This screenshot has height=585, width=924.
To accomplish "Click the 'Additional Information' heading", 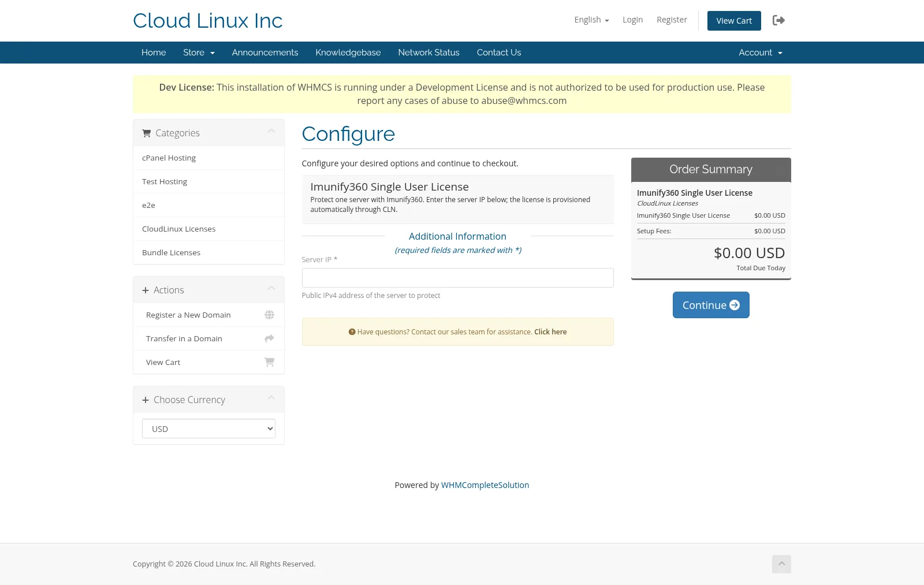I will (x=457, y=236).
